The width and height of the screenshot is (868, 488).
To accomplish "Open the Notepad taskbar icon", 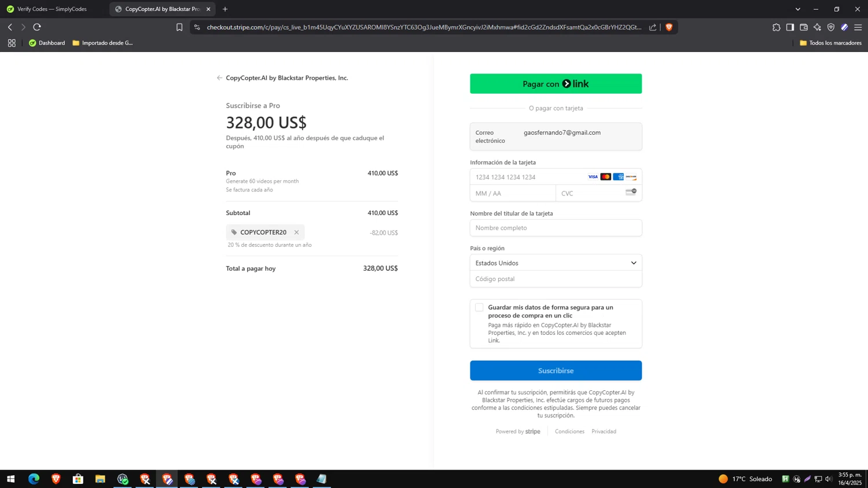I will tap(322, 479).
